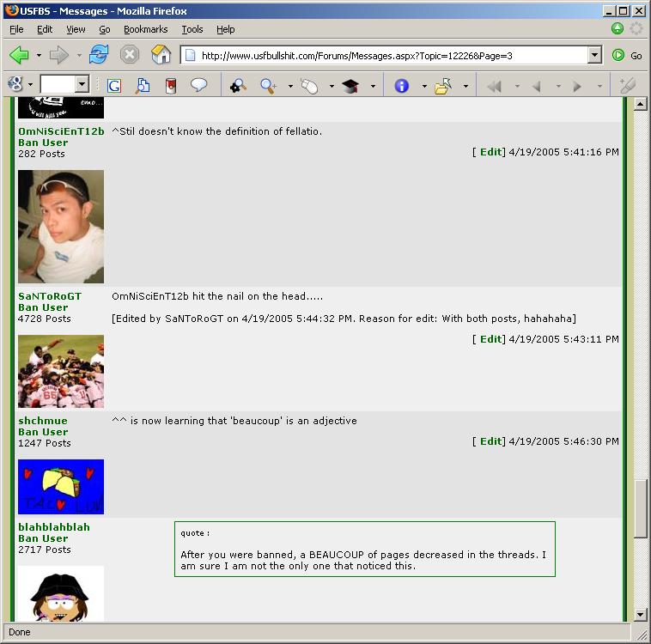Open the Help menu
Screen dimensions: 651x644
[225, 29]
